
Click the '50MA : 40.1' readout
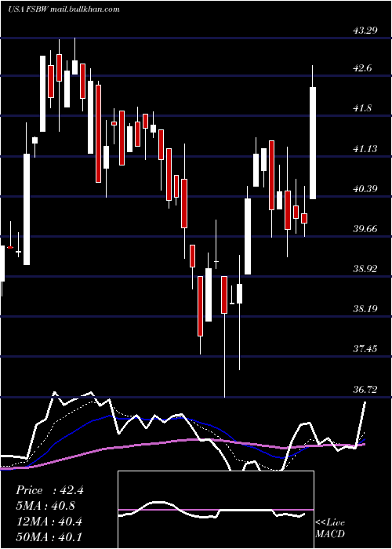point(49,536)
